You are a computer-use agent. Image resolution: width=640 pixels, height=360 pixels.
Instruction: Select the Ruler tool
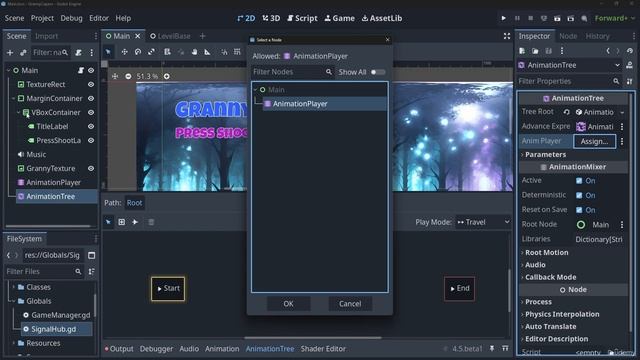pos(207,52)
